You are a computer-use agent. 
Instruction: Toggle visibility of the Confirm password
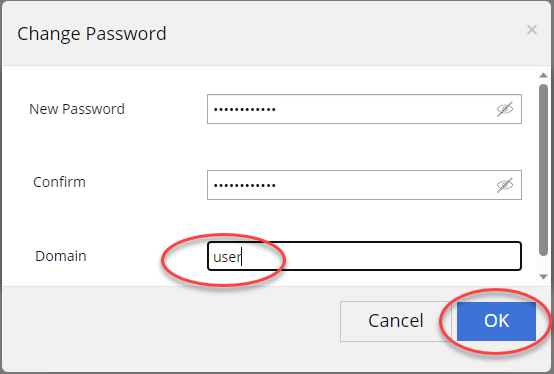(x=505, y=185)
